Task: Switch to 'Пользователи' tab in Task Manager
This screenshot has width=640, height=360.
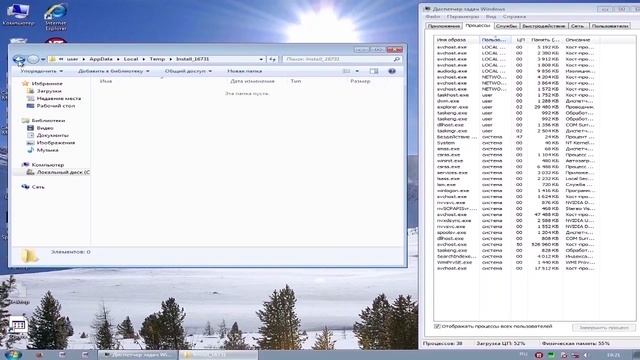Action: click(610, 26)
